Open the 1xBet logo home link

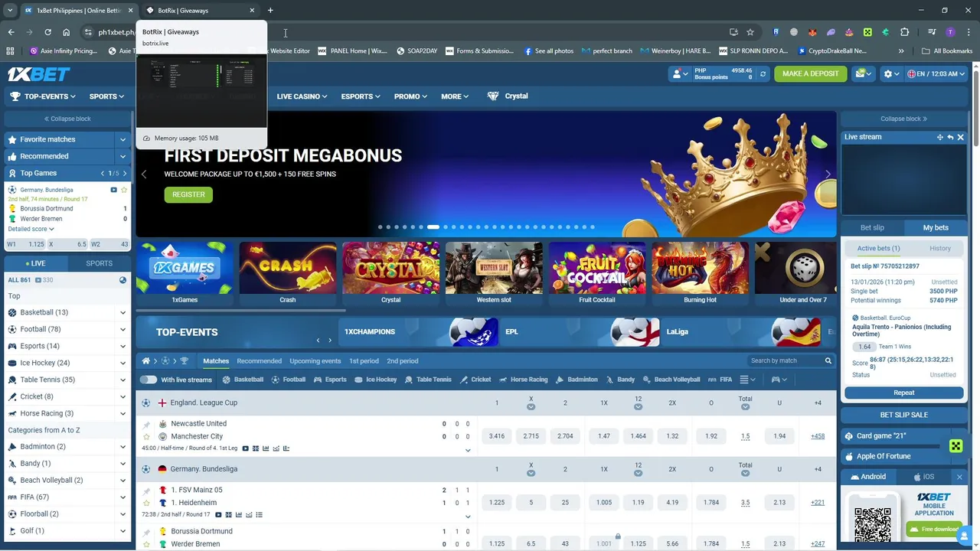(x=38, y=74)
